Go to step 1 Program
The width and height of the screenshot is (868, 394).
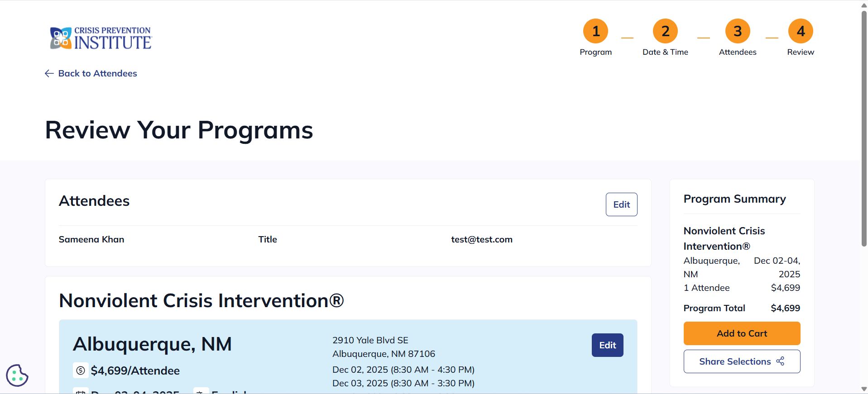[x=595, y=38]
